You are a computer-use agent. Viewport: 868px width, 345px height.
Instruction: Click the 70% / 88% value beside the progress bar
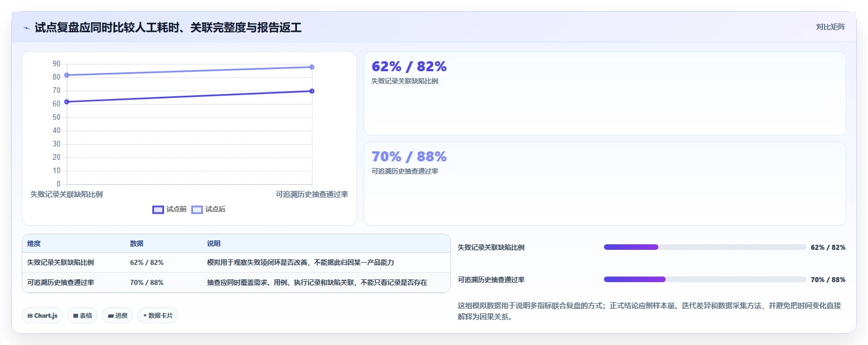coord(828,280)
